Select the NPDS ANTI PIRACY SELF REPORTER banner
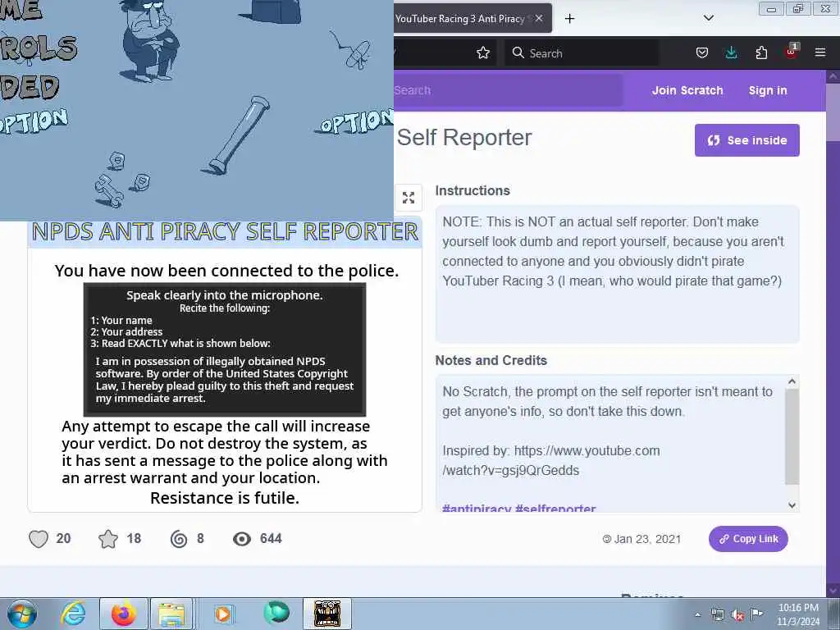This screenshot has width=840, height=630. pyautogui.click(x=225, y=231)
